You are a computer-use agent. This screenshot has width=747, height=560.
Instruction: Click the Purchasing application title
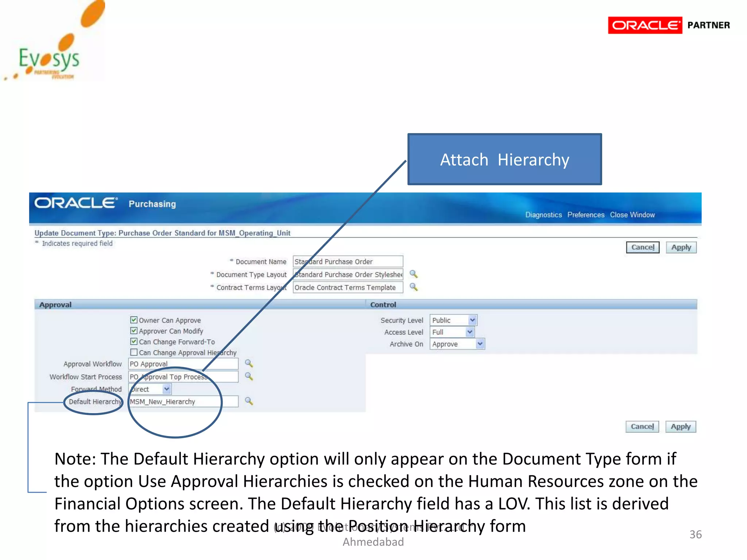coord(152,204)
